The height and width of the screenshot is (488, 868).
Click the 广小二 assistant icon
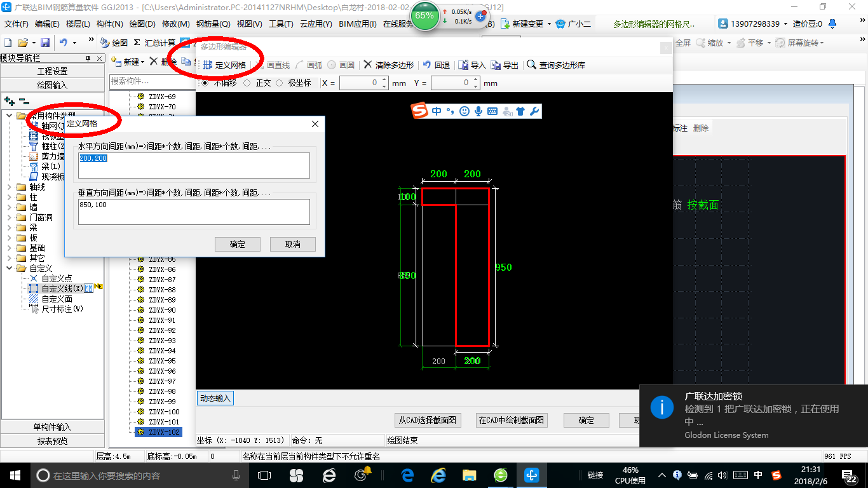(x=560, y=24)
